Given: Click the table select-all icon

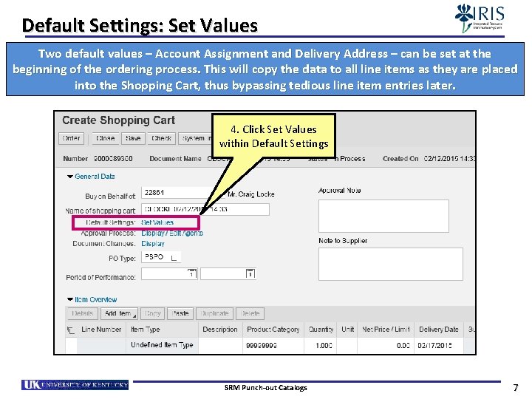Looking at the screenshot, I should (x=71, y=330).
